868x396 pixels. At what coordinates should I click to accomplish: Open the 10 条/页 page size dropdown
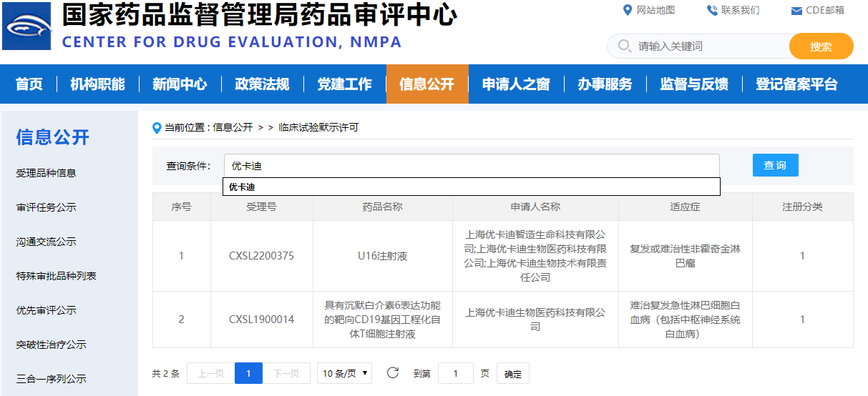(344, 373)
